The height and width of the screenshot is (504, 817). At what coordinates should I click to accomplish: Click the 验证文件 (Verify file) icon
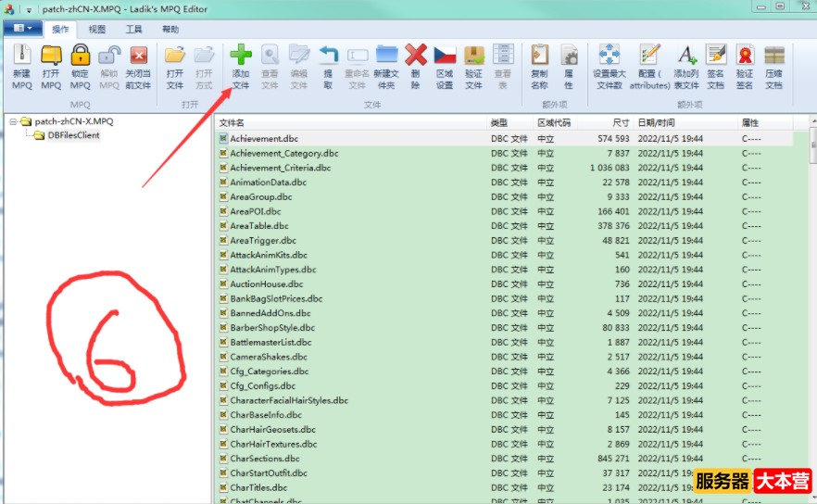click(x=474, y=55)
